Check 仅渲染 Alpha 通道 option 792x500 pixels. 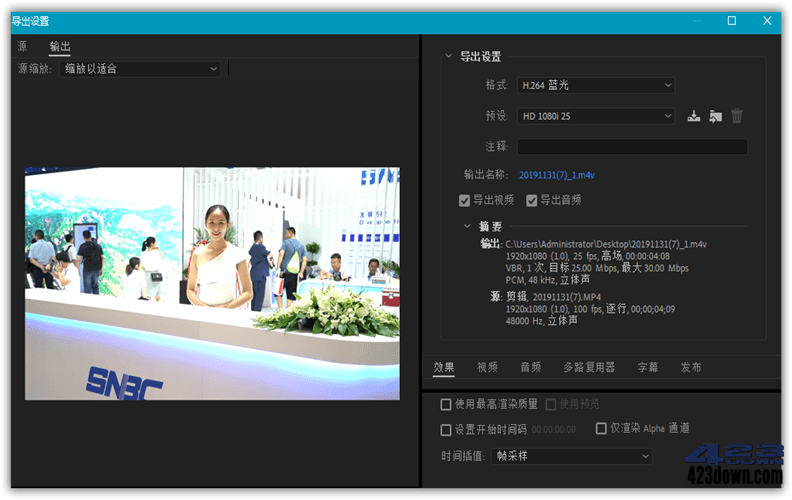pyautogui.click(x=601, y=428)
